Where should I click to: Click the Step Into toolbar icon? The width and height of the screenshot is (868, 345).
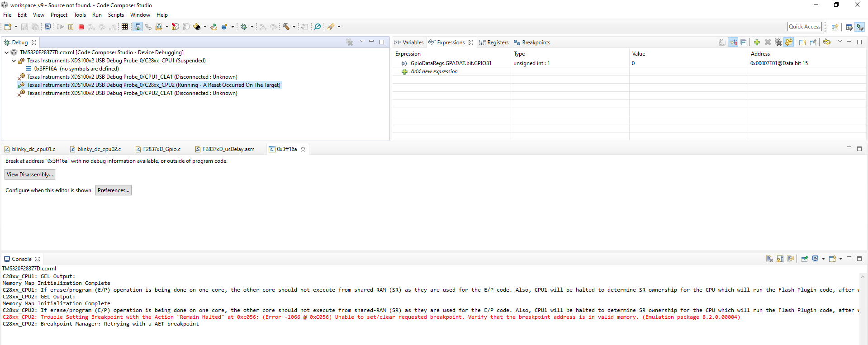(x=91, y=27)
